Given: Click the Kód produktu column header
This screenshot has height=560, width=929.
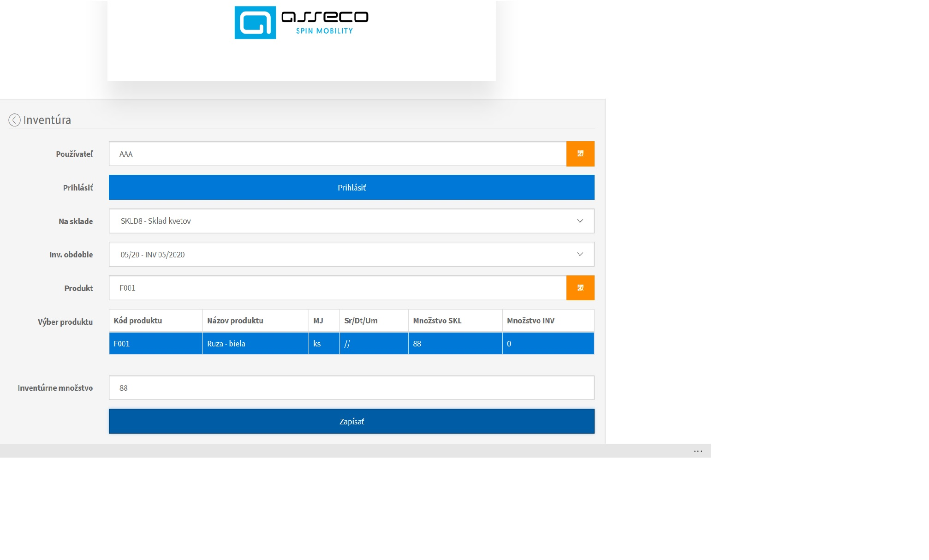Looking at the screenshot, I should click(156, 321).
